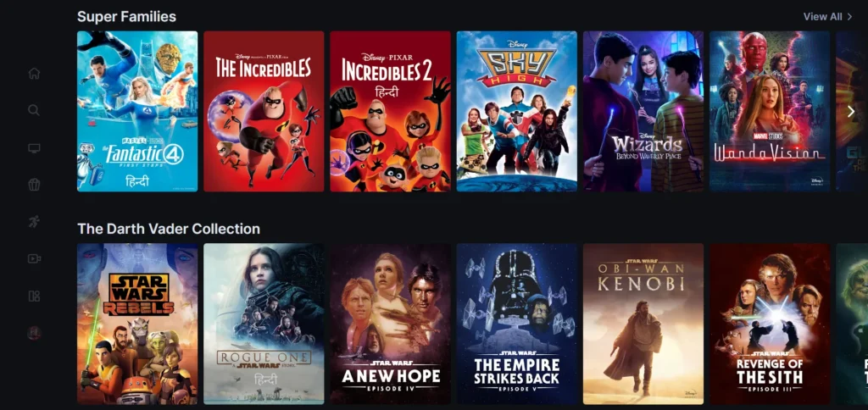Open the Sports running figure icon
The height and width of the screenshot is (410, 868).
[34, 222]
